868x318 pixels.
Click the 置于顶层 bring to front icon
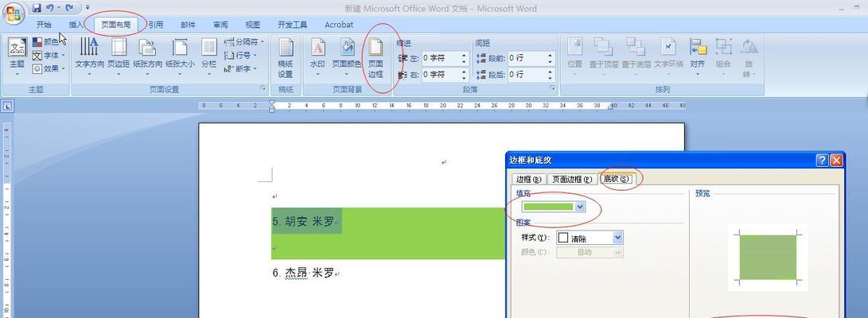tap(603, 46)
